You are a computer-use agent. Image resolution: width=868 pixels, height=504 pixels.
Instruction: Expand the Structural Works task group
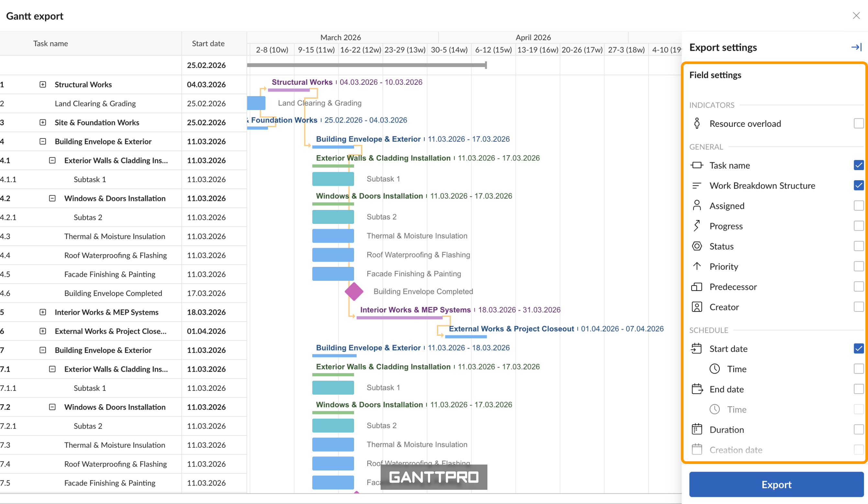point(43,85)
